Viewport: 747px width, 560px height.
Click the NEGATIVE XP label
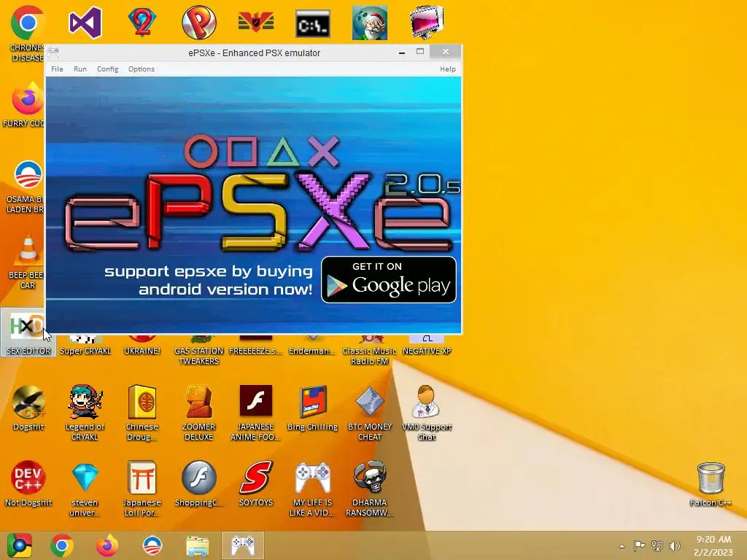pos(426,351)
